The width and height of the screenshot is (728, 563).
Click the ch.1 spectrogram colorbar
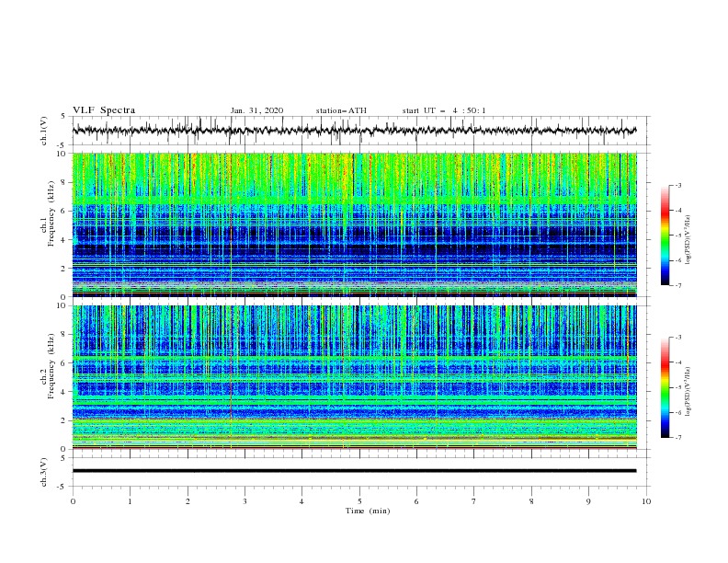coord(665,236)
